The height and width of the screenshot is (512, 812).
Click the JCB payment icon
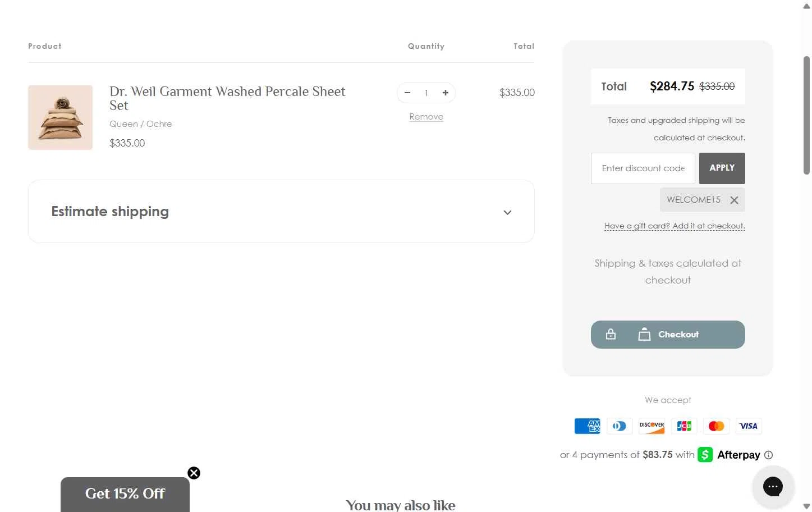[684, 426]
